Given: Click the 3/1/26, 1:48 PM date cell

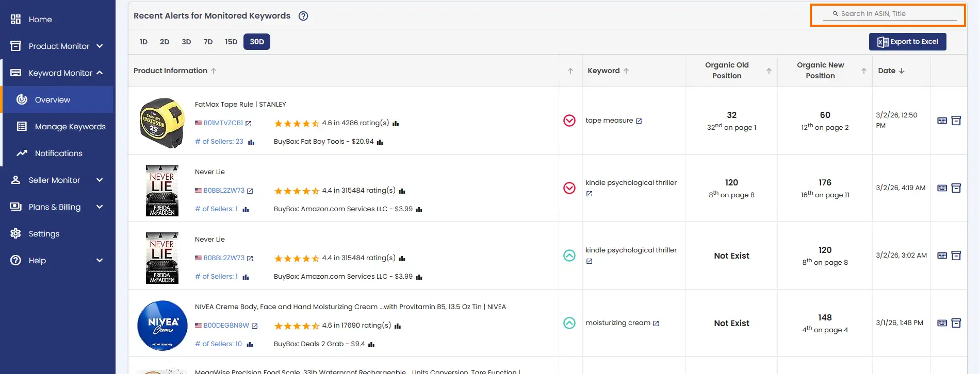Looking at the screenshot, I should tap(900, 323).
